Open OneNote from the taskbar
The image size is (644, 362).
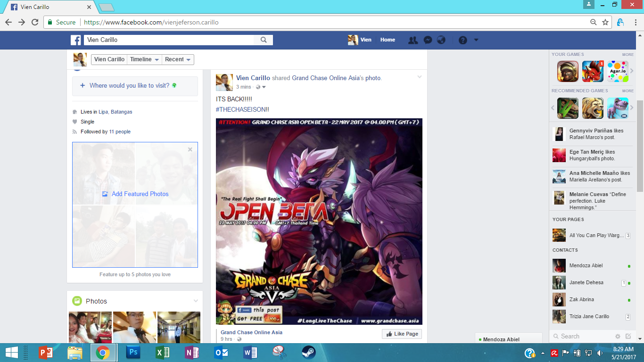[192, 353]
